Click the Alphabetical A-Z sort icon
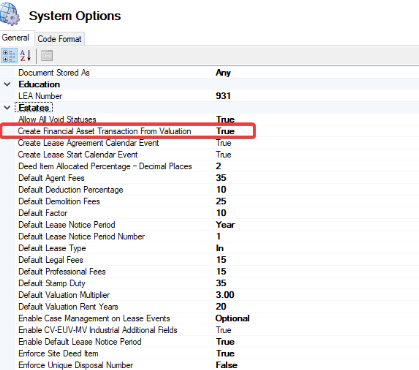419x370 pixels. pyautogui.click(x=25, y=56)
